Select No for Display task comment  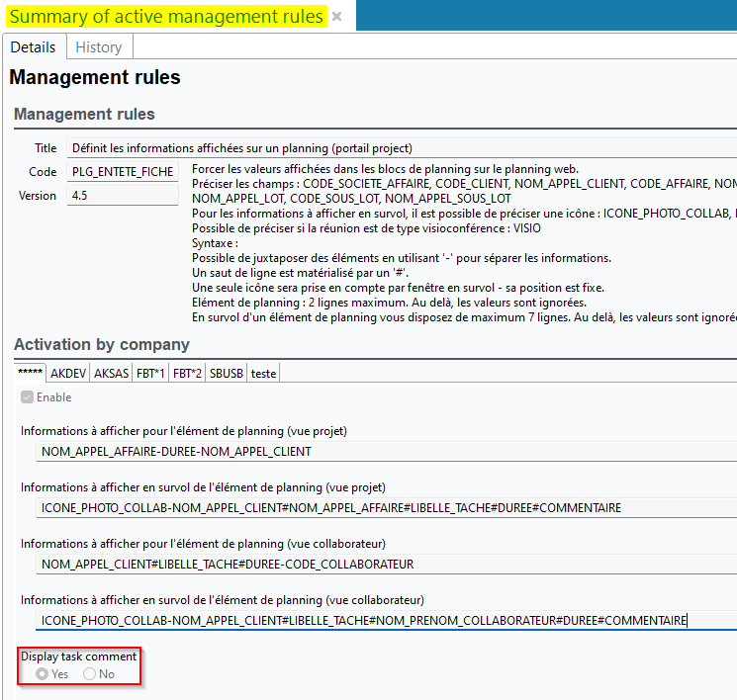tap(90, 673)
